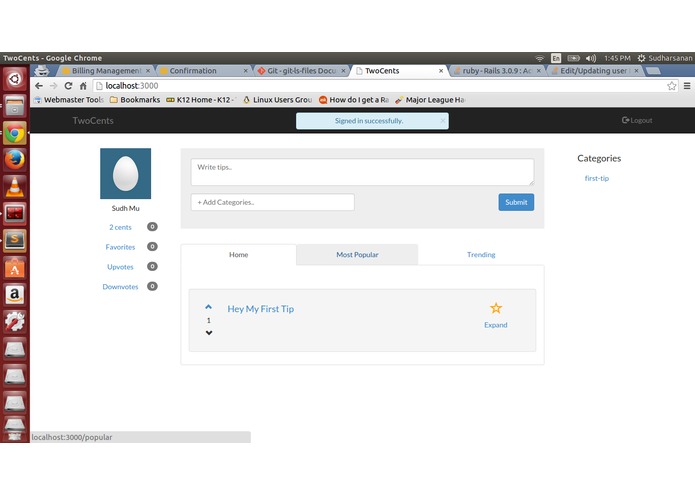Go back with the browser back arrow
695x494 pixels.
click(39, 86)
